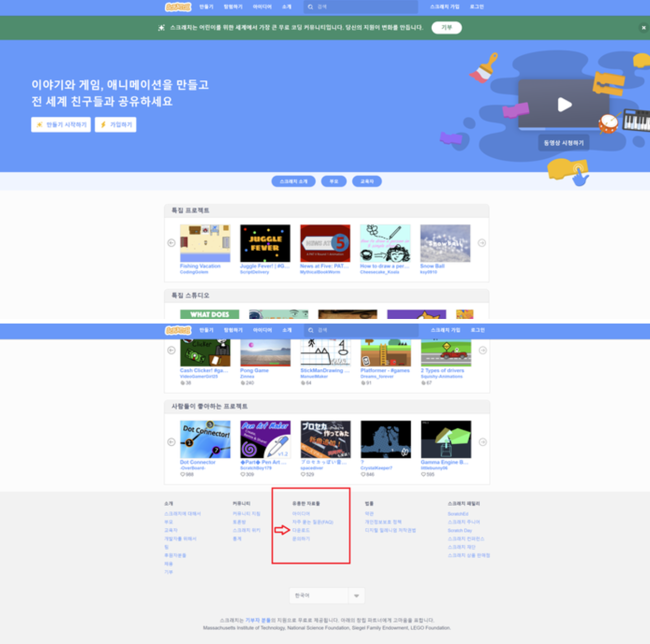Click 로그인 above the green banner
650x644 pixels.
(477, 7)
